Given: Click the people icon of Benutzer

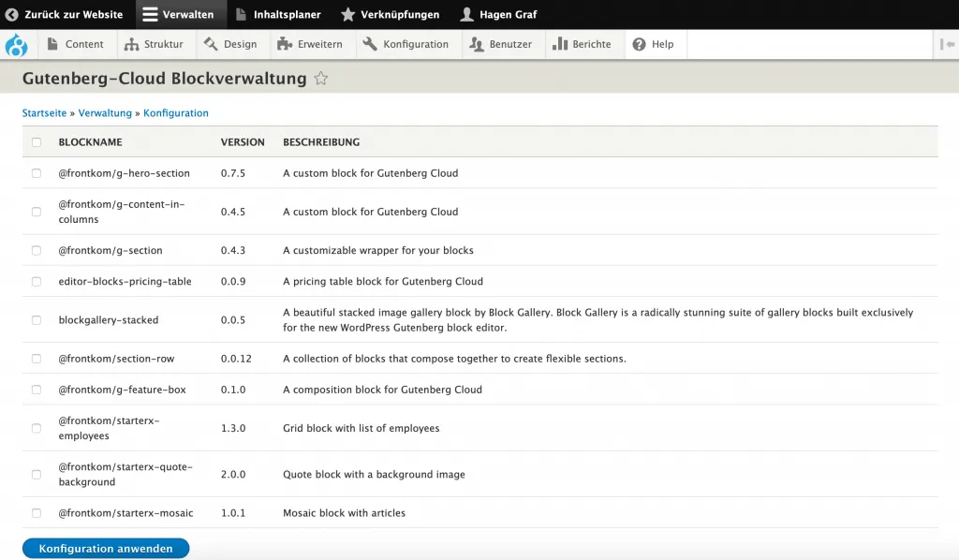Looking at the screenshot, I should click(477, 44).
